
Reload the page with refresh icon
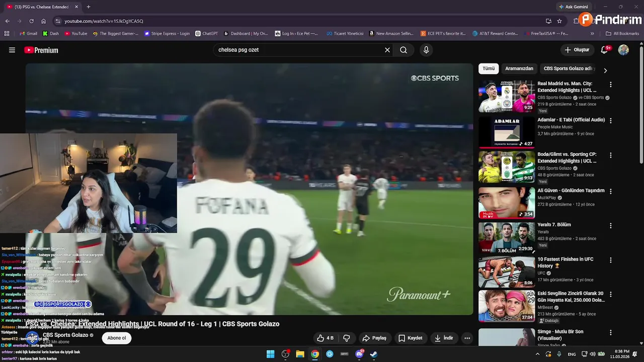(x=31, y=21)
